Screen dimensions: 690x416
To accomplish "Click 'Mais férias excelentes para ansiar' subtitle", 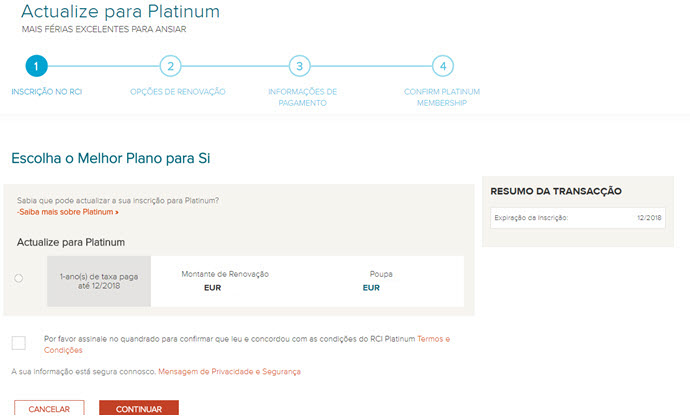I will [x=104, y=29].
